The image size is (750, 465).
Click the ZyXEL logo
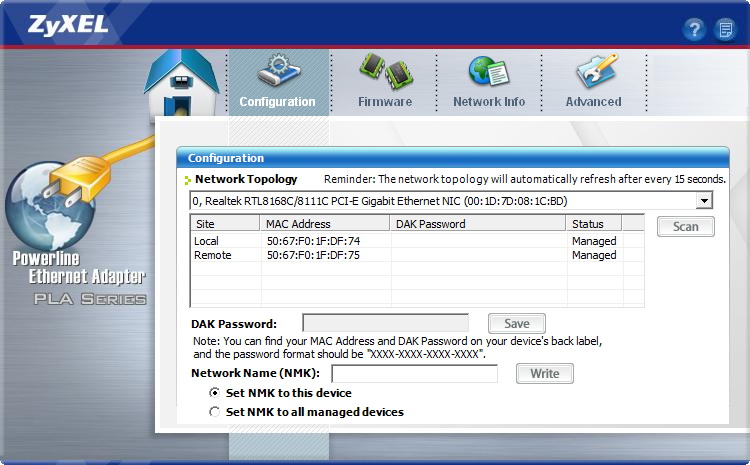pyautogui.click(x=57, y=23)
